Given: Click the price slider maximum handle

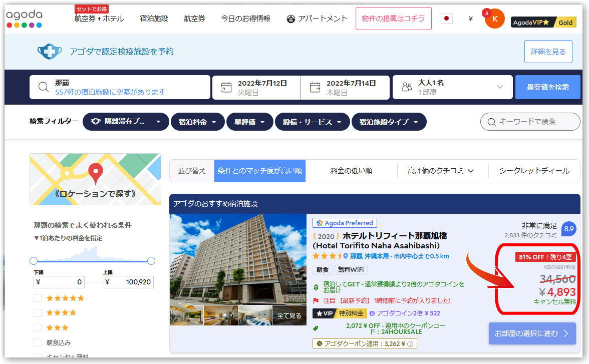Looking at the screenshot, I should 151,261.
